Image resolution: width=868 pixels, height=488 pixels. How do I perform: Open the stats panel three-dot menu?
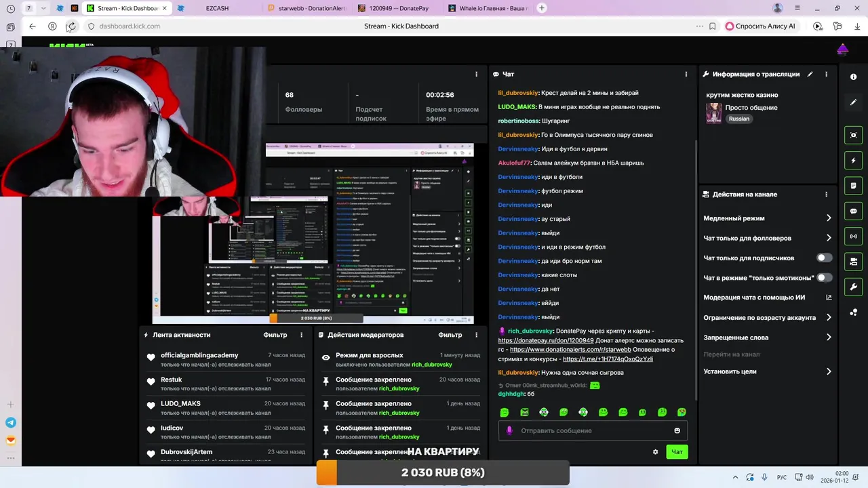(x=476, y=74)
